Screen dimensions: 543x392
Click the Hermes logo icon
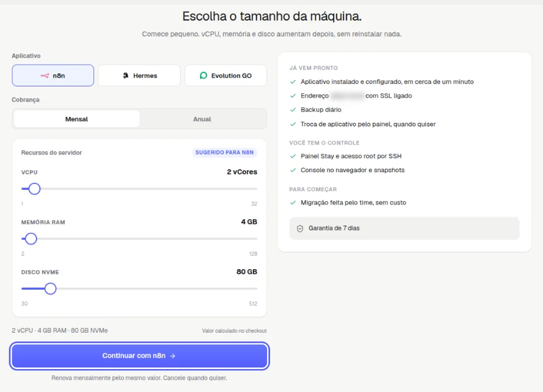pyautogui.click(x=126, y=75)
